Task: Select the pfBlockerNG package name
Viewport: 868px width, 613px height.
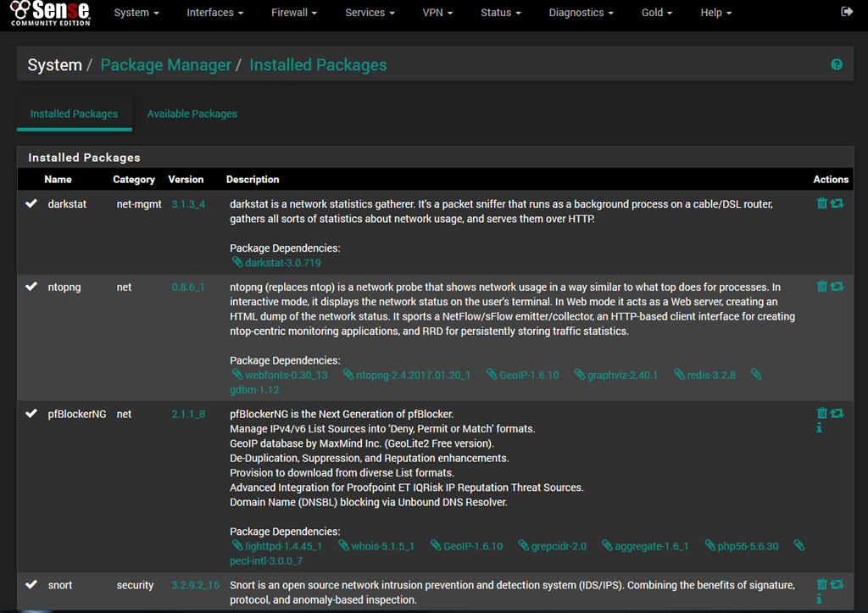Action: [77, 414]
